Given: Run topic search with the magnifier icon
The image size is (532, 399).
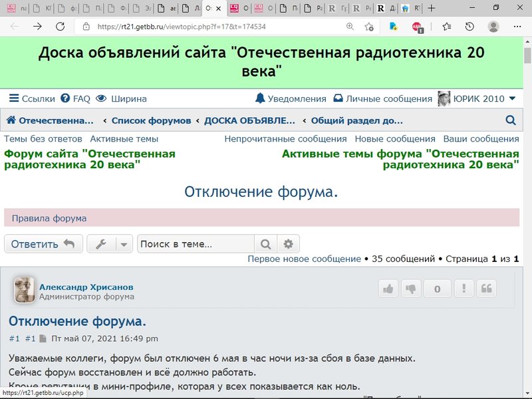Looking at the screenshot, I should coord(265,243).
